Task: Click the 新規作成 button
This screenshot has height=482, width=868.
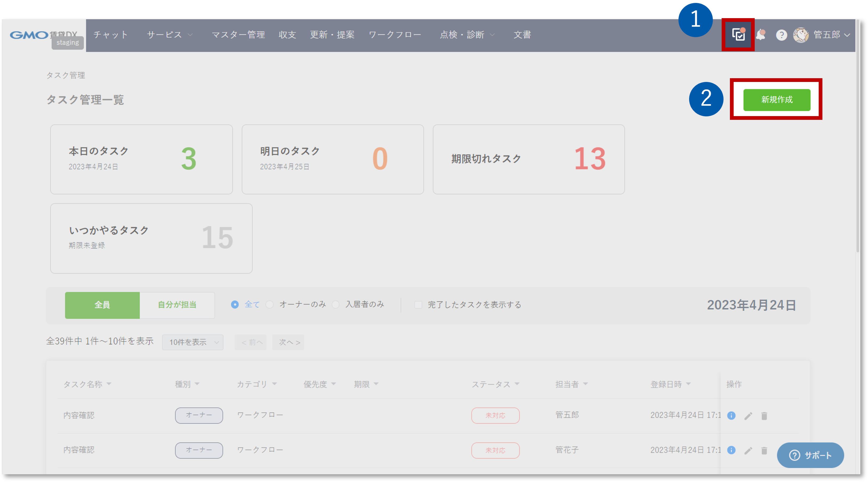Action: click(777, 100)
